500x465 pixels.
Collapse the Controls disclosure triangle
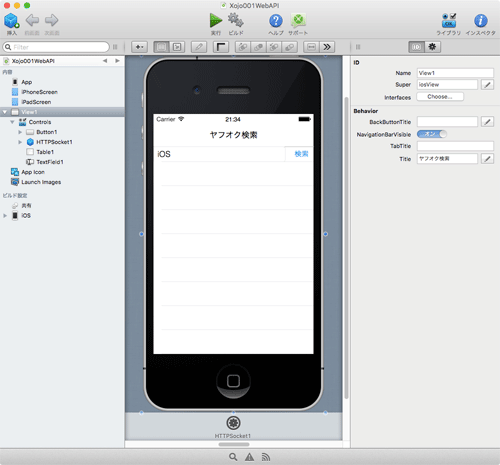(12, 122)
